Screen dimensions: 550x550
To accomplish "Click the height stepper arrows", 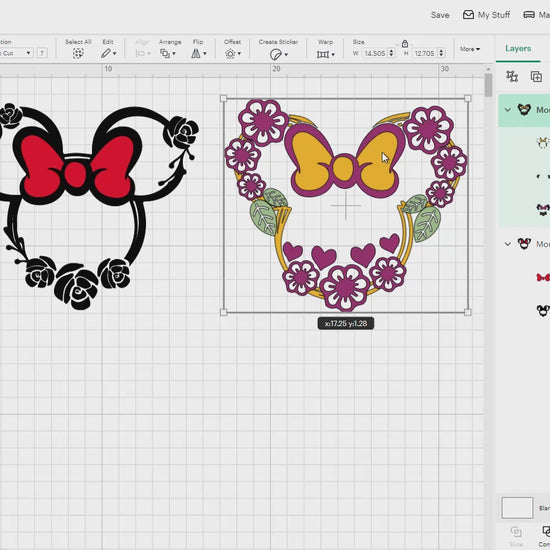I will pyautogui.click(x=441, y=53).
